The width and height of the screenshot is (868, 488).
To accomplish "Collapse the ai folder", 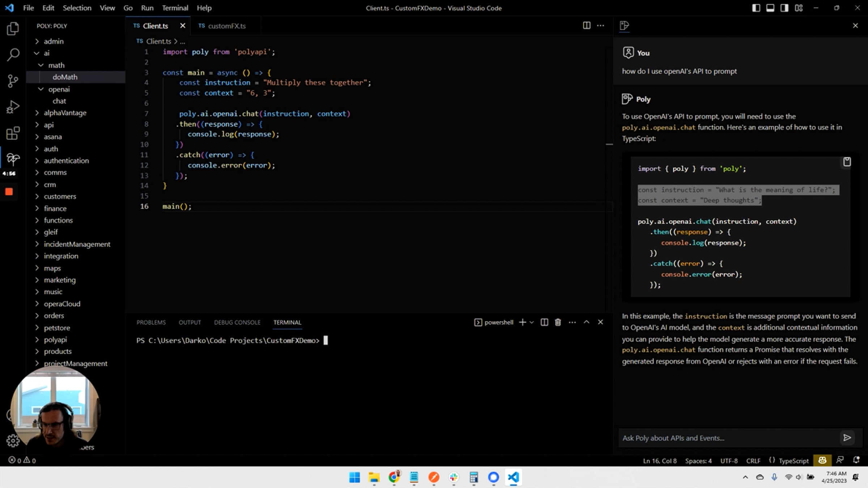I will [x=37, y=53].
